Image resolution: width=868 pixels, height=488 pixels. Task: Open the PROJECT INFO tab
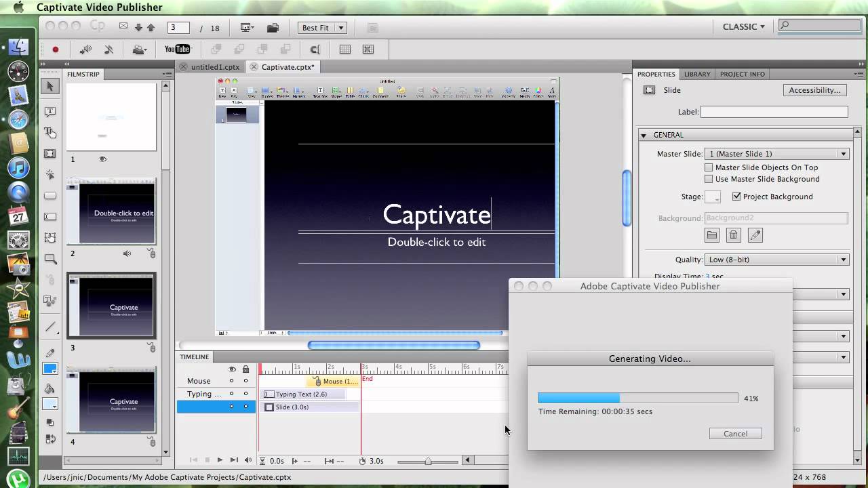743,74
